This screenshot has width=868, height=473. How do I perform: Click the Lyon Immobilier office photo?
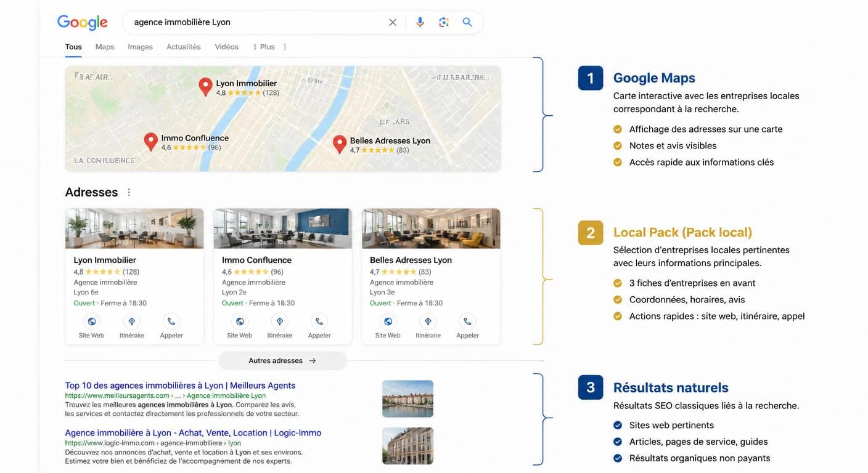click(x=134, y=228)
